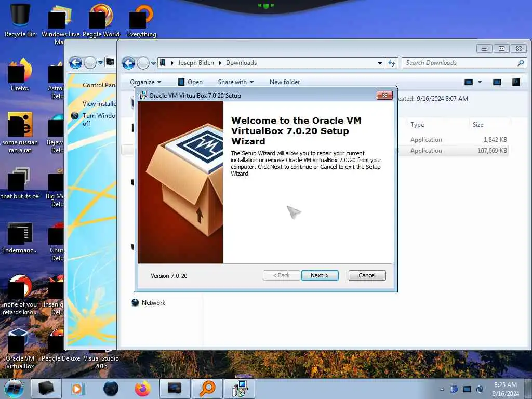The image size is (532, 399).
Task: Show hidden system tray icons
Action: pos(442,389)
